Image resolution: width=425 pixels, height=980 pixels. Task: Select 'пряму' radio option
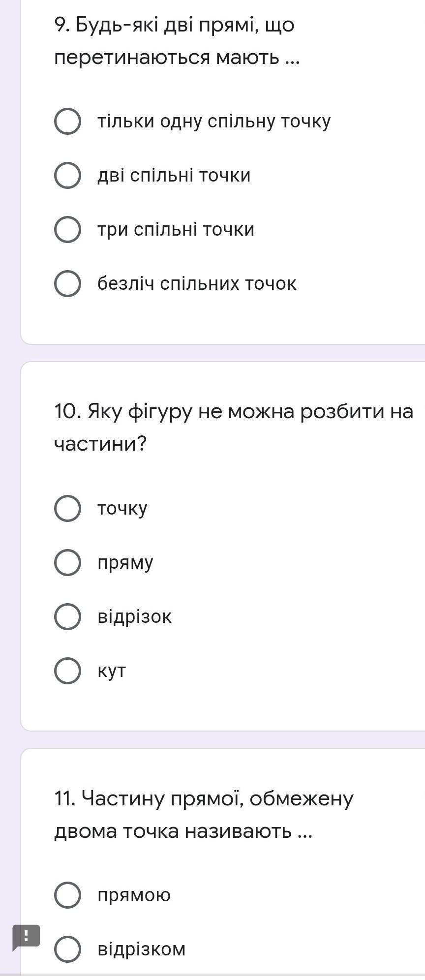coord(67,563)
